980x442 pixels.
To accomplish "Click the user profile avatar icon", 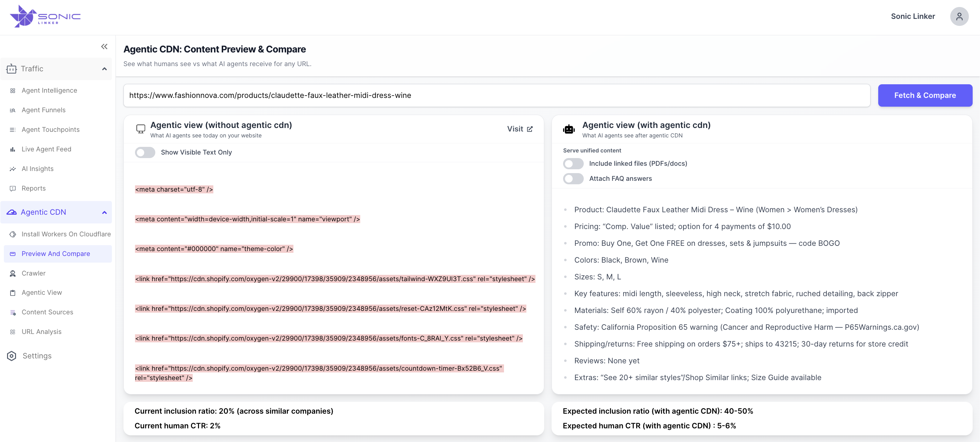I will [959, 16].
